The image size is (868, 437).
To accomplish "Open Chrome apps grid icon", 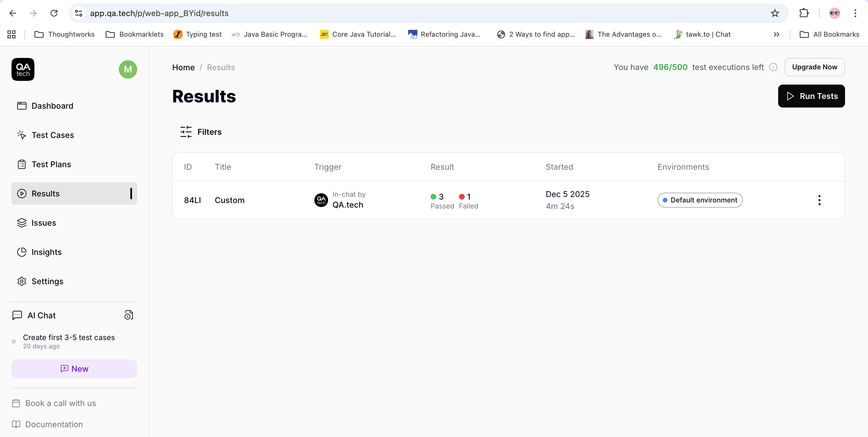I will 11,34.
